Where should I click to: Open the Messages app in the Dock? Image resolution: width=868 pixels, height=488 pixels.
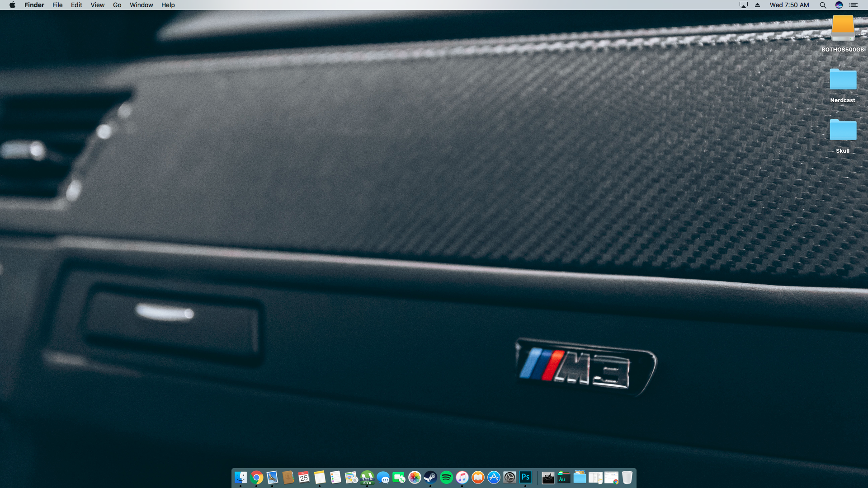click(x=383, y=477)
